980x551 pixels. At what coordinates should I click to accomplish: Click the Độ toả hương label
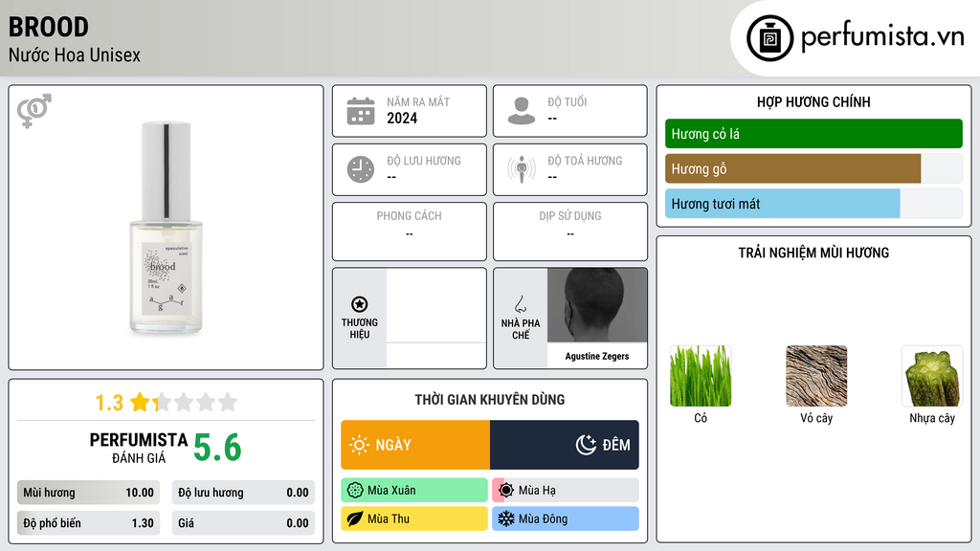click(x=585, y=161)
